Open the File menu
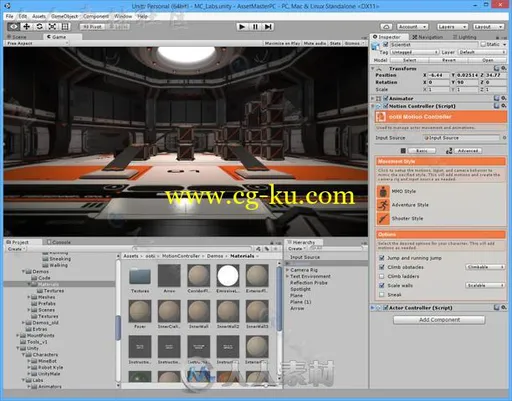Image resolution: width=512 pixels, height=401 pixels. coord(10,16)
